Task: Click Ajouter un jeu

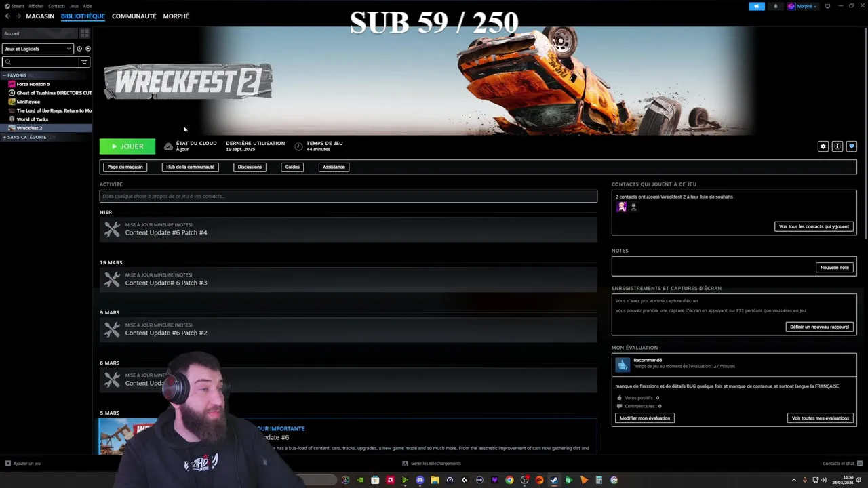Action: (23, 464)
